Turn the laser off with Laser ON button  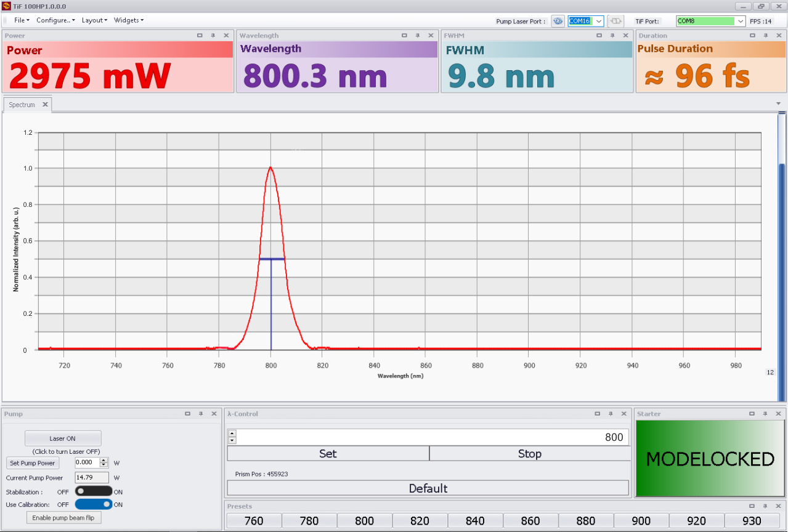pyautogui.click(x=63, y=438)
